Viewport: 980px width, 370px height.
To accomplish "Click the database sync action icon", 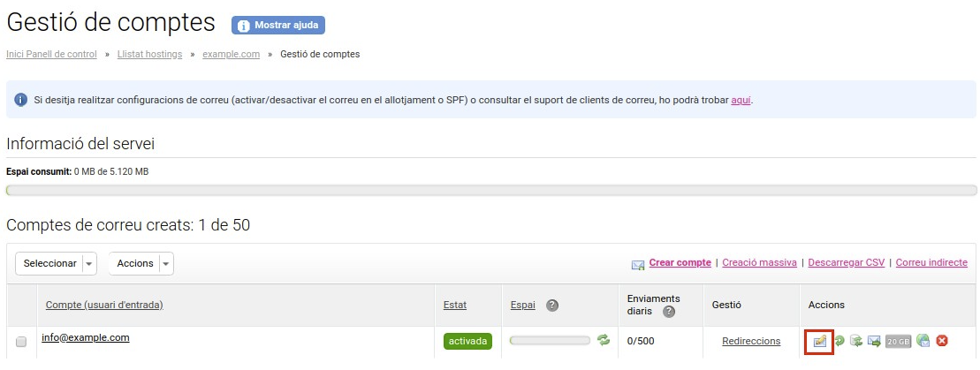I will coord(856,341).
